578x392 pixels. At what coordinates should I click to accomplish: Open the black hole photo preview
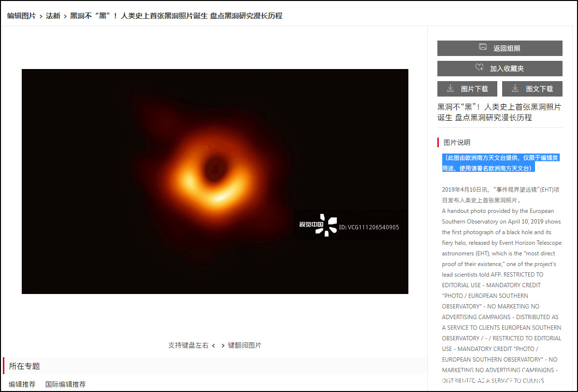(x=215, y=182)
